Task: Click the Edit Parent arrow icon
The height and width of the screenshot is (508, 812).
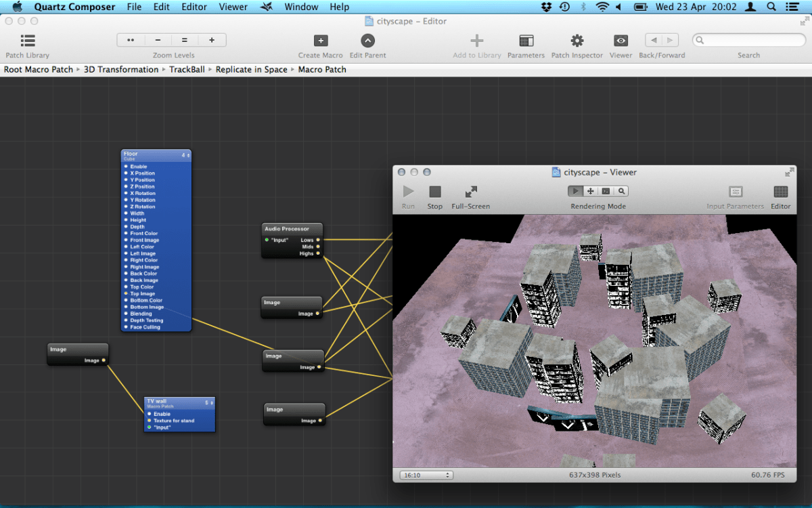Action: point(367,41)
